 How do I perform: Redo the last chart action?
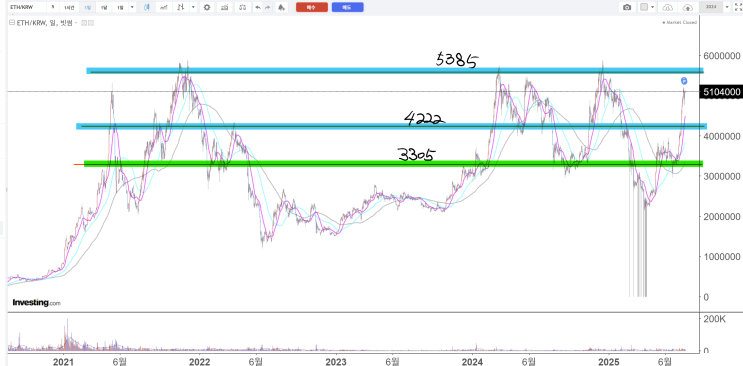[x=268, y=7]
